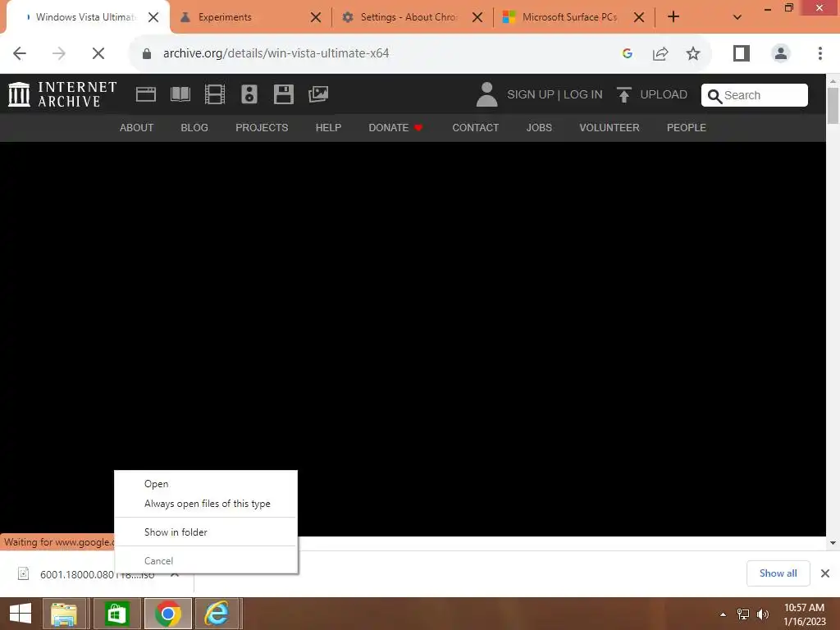
Task: Click the lock site info icon
Action: (147, 53)
